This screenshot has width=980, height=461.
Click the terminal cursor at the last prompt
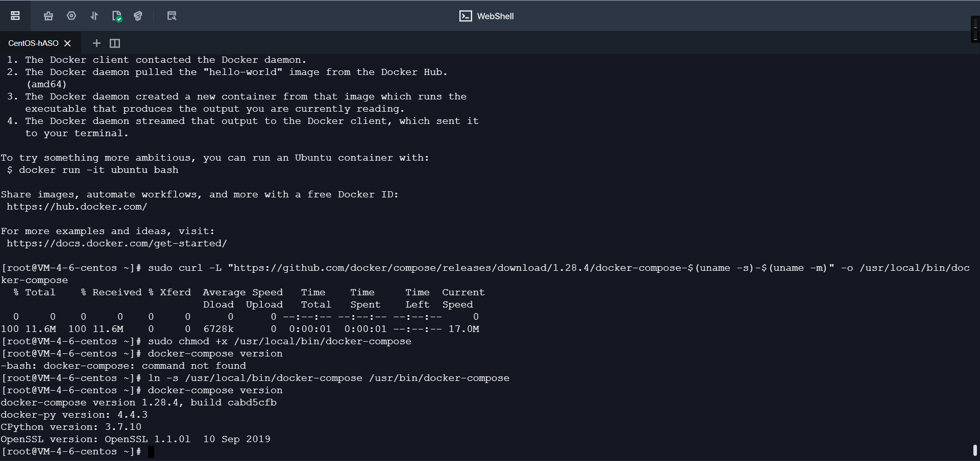[151, 452]
